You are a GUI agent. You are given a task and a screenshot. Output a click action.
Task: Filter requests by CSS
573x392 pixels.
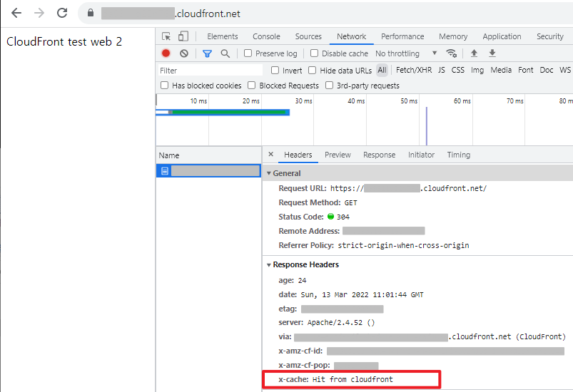tap(458, 70)
